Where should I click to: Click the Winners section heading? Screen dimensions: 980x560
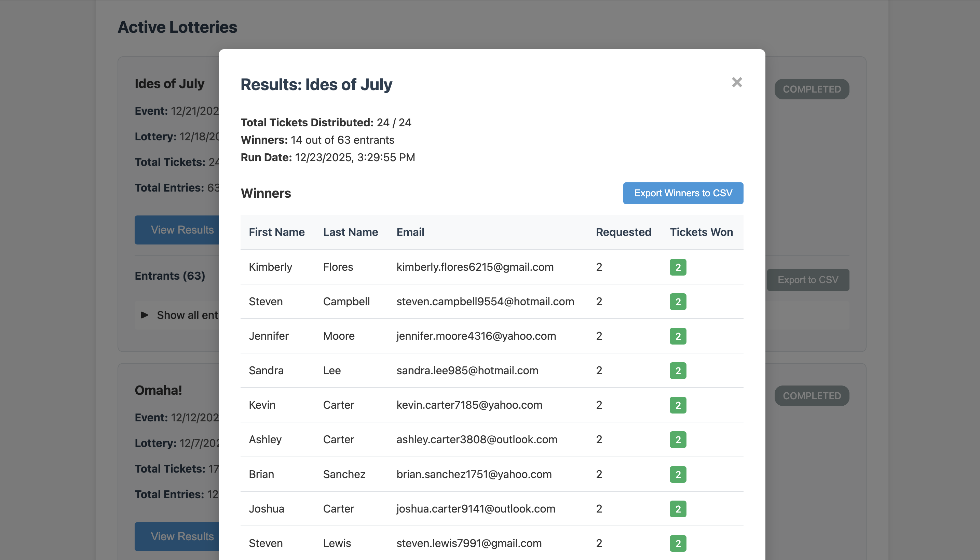[266, 193]
